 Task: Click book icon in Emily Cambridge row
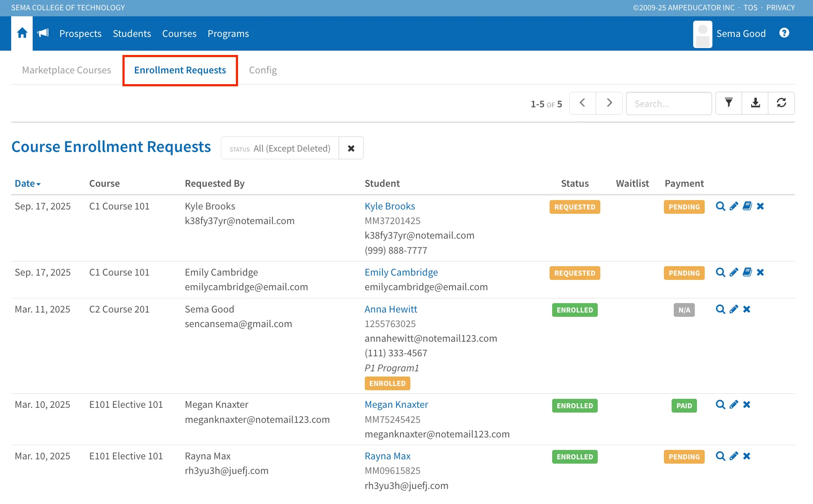point(747,273)
